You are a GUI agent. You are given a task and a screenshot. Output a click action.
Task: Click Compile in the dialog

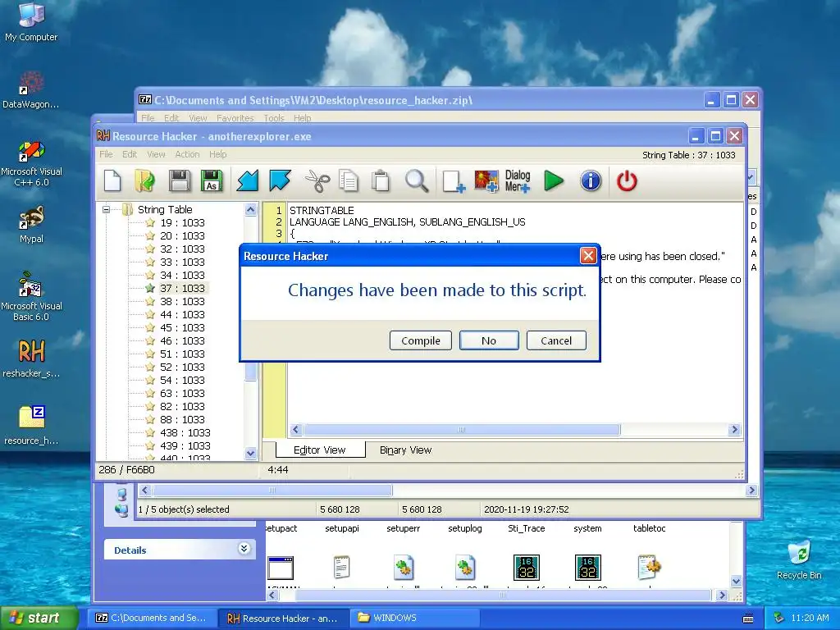(x=421, y=340)
